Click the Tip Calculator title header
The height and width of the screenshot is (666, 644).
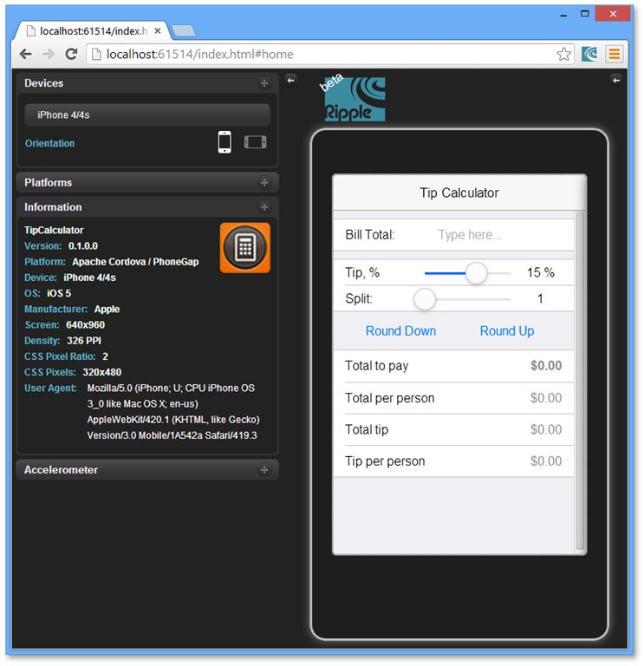pos(459,193)
